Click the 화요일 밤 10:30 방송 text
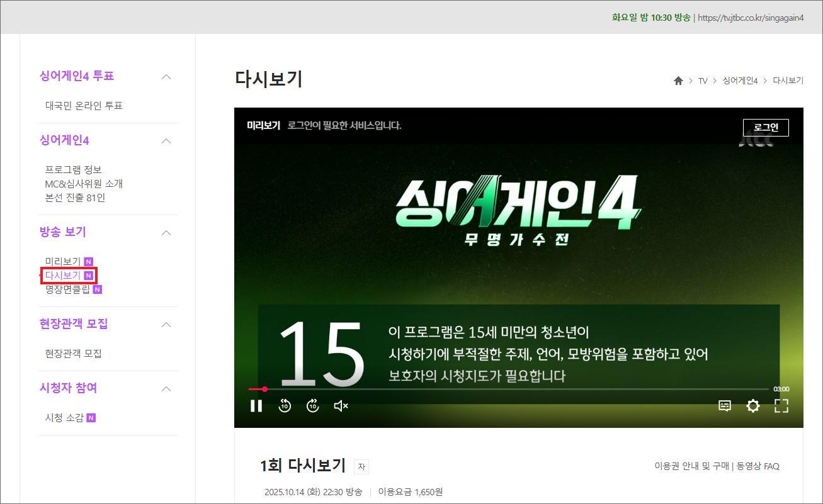Image resolution: width=823 pixels, height=504 pixels. point(651,18)
